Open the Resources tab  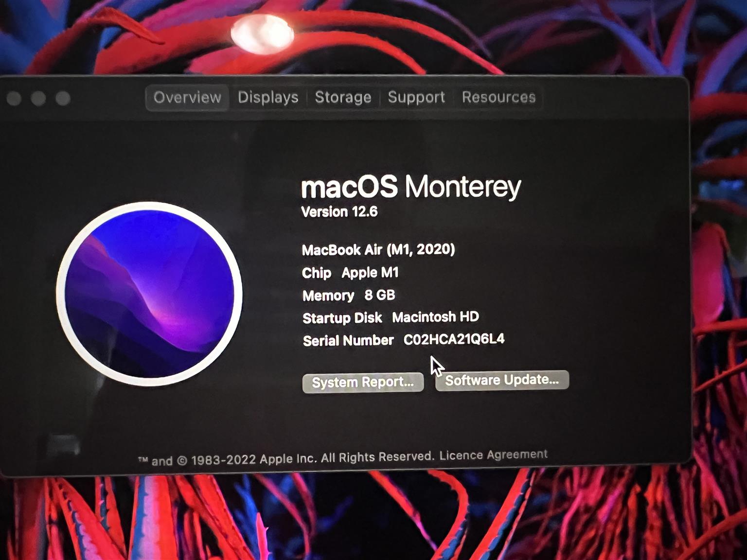click(498, 97)
